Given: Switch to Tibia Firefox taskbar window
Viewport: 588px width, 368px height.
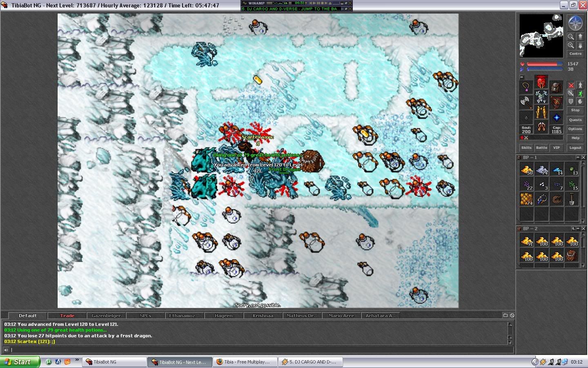Looking at the screenshot, I should click(x=244, y=362).
